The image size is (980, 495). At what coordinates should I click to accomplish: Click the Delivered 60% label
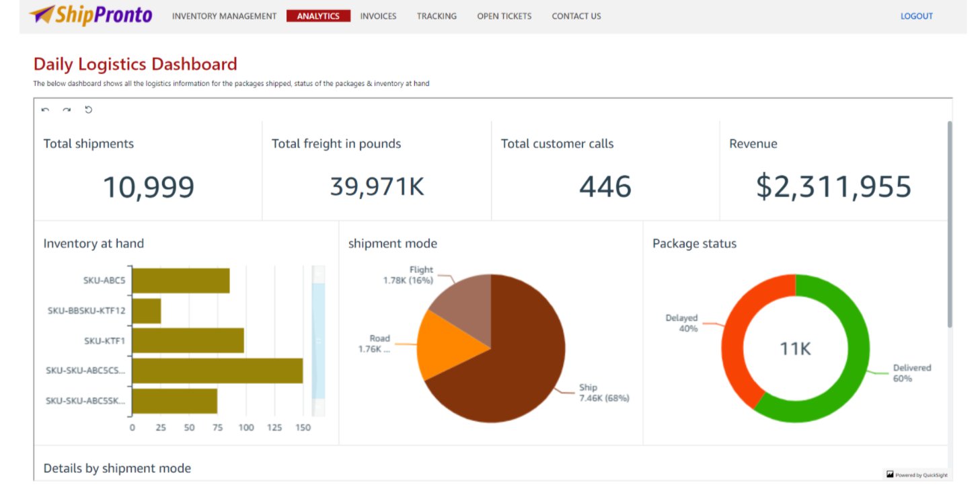[x=912, y=373]
